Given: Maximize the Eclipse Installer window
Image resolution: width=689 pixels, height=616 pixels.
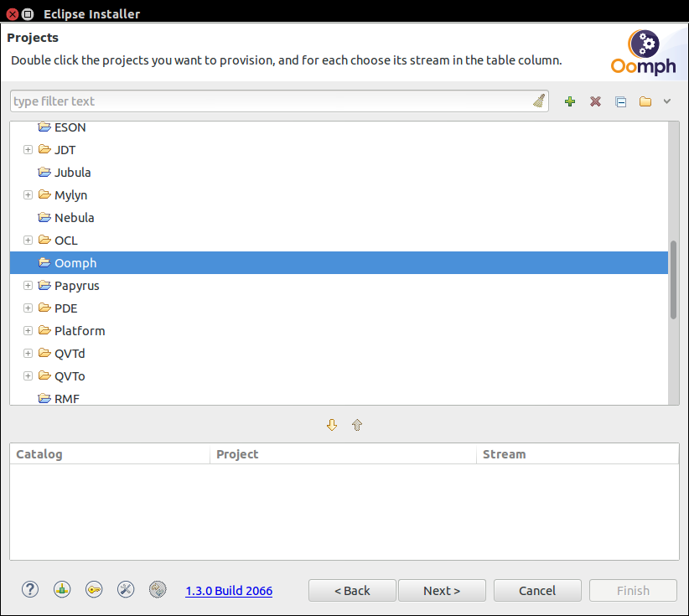Looking at the screenshot, I should click(28, 14).
